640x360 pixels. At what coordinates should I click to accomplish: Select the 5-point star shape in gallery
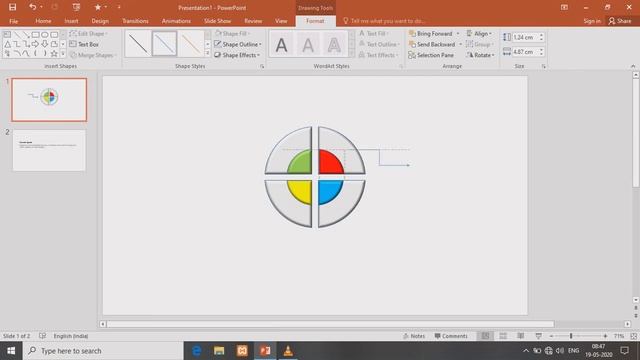coord(54,53)
